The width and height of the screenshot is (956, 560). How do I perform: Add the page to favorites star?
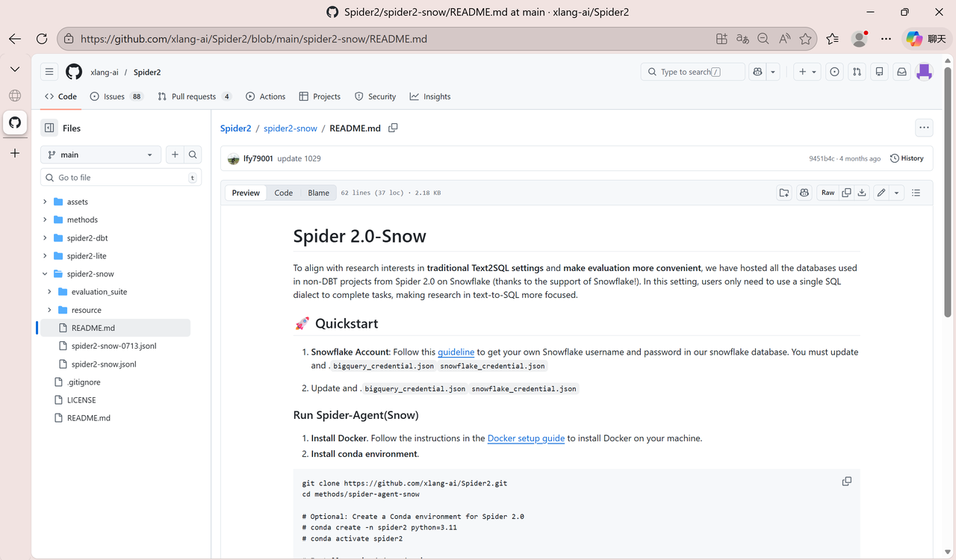[805, 39]
